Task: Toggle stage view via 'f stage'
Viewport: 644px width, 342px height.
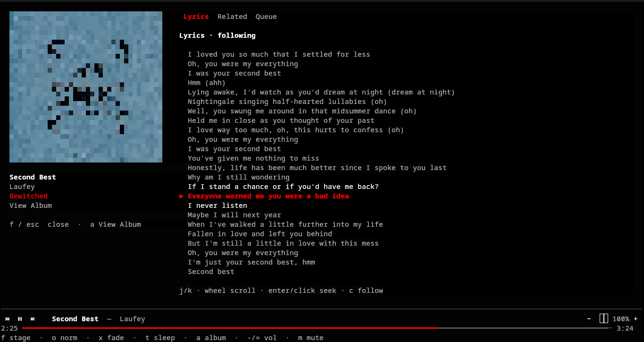Action: tap(16, 338)
